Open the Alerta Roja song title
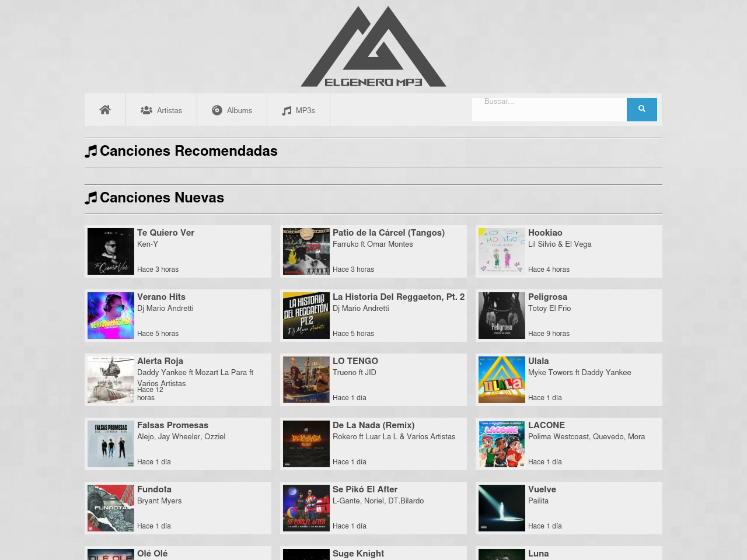 coord(160,361)
